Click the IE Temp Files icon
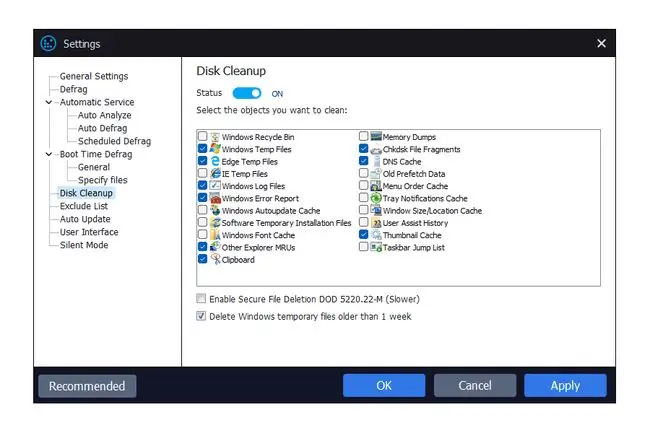The image size is (650, 433). pyautogui.click(x=215, y=174)
